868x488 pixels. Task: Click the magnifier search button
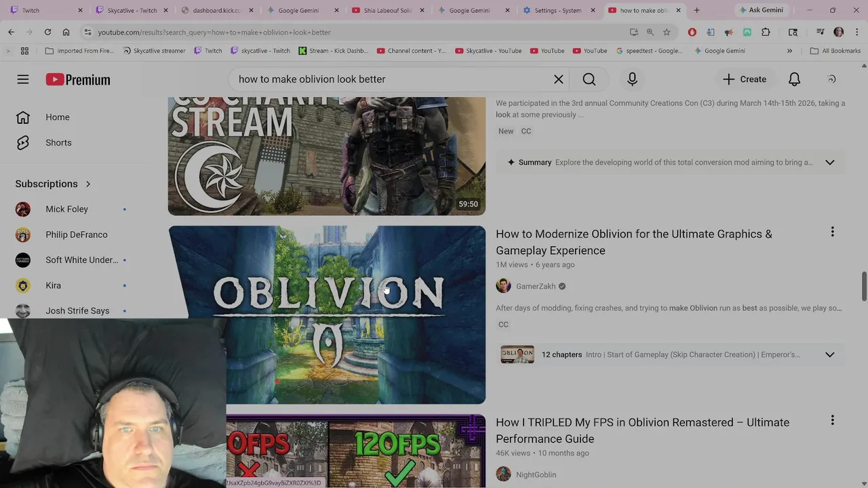pos(589,79)
